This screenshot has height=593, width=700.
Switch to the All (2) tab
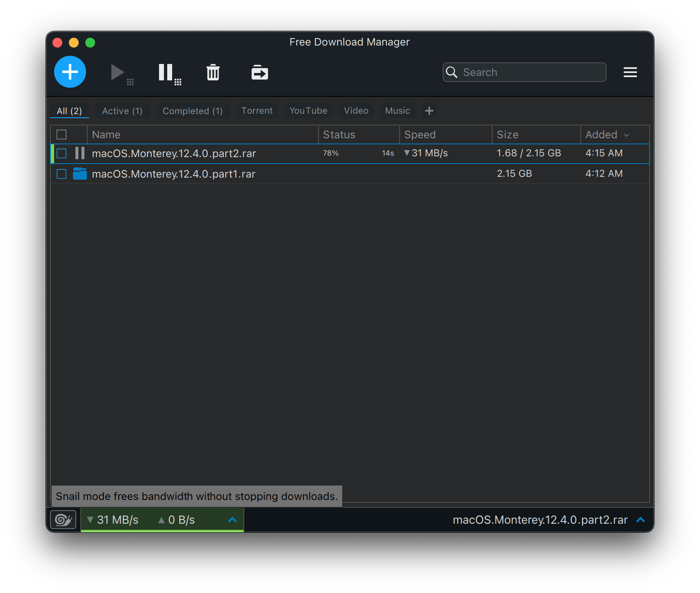tap(69, 111)
